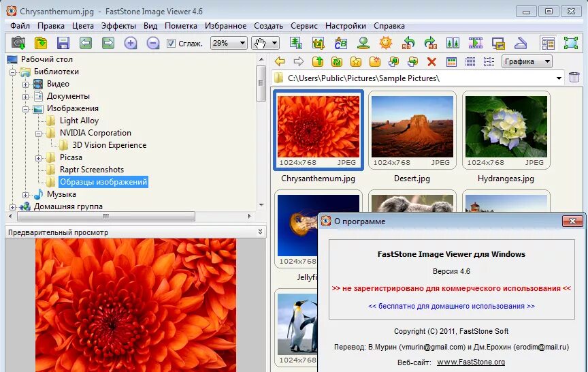The width and height of the screenshot is (588, 372).
Task: Move selected files to folder
Action: (412, 61)
